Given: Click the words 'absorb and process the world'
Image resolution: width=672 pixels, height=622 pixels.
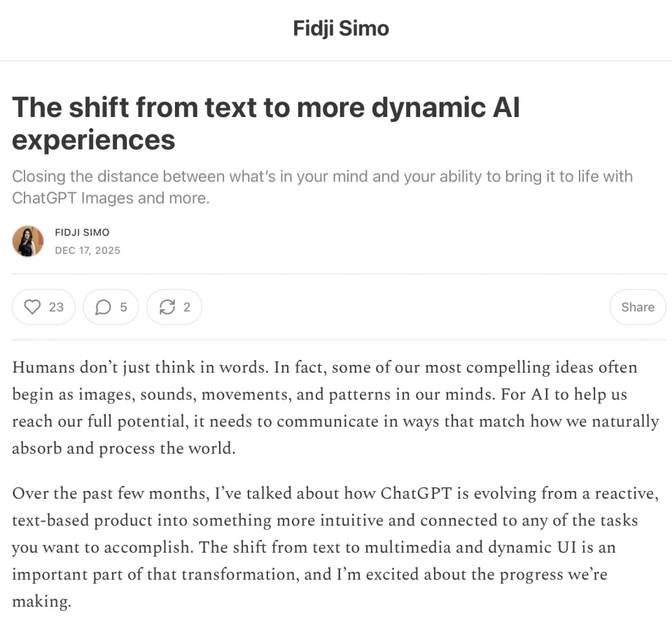Looking at the screenshot, I should (123, 448).
